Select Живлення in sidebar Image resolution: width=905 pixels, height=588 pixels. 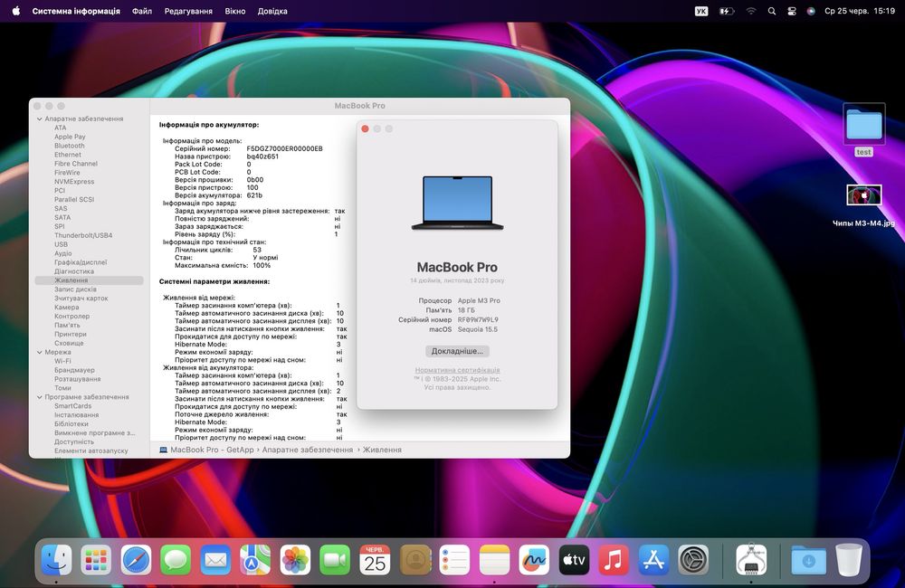pyautogui.click(x=89, y=280)
